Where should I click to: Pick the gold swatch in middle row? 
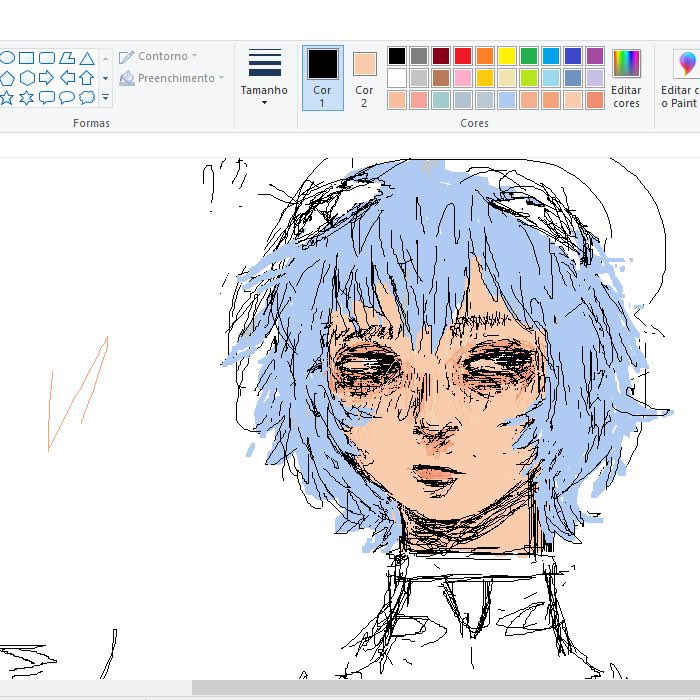[485, 78]
